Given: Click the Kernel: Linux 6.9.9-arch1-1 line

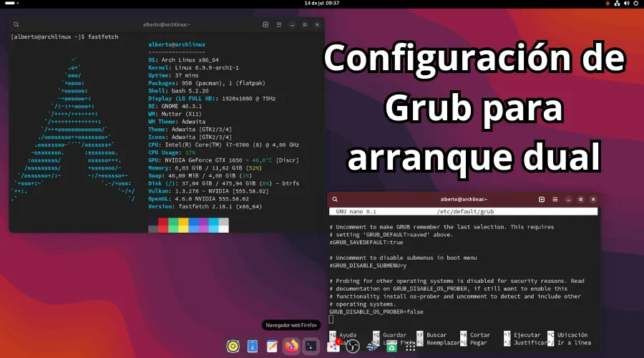Looking at the screenshot, I should click(193, 68).
